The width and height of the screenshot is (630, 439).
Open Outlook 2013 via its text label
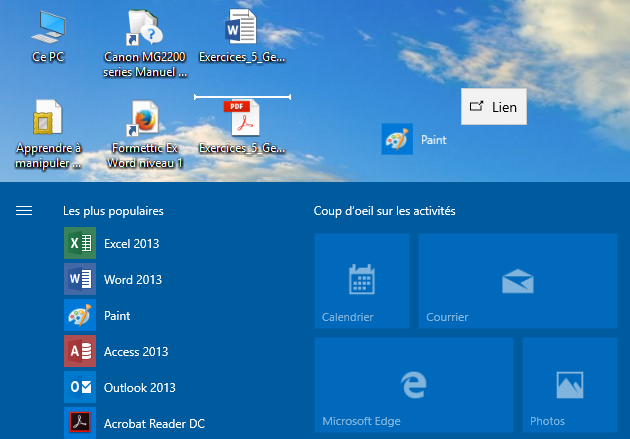pyautogui.click(x=139, y=388)
